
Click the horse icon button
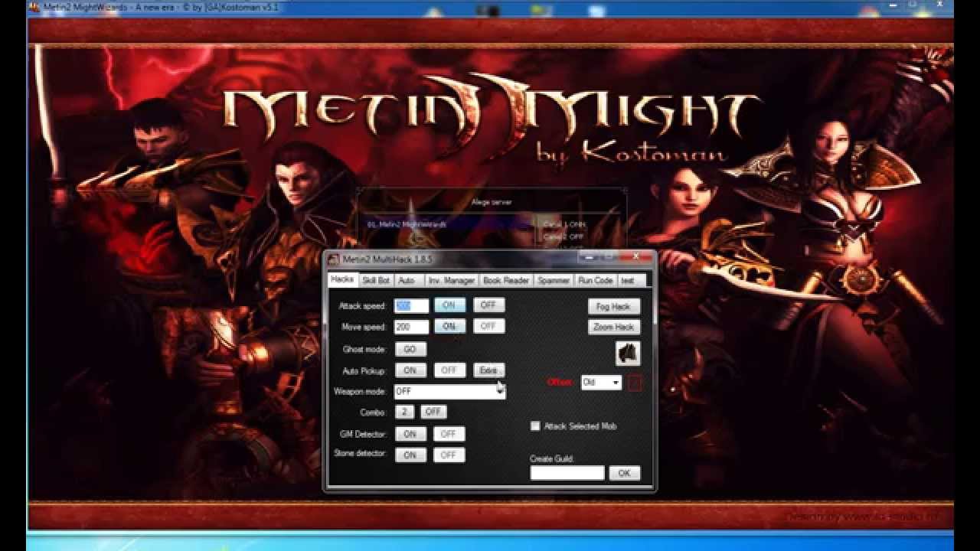coord(627,353)
